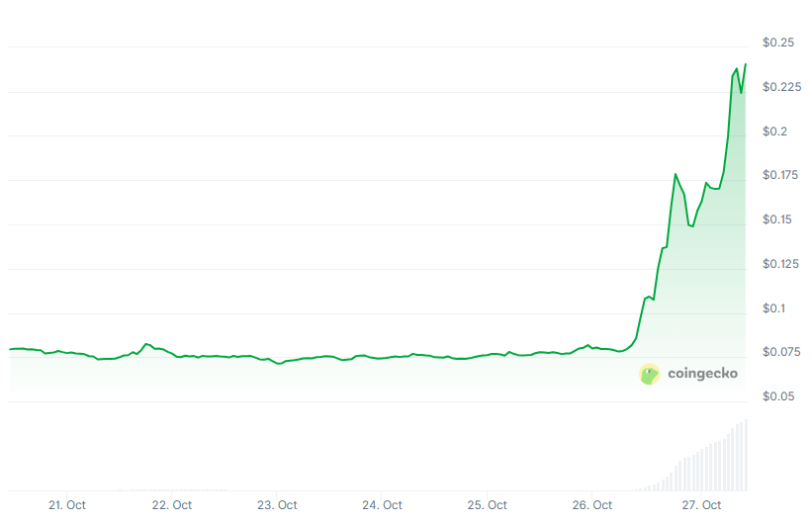Click the $0.25 price axis label
This screenshot has height=521, width=812.
click(779, 43)
